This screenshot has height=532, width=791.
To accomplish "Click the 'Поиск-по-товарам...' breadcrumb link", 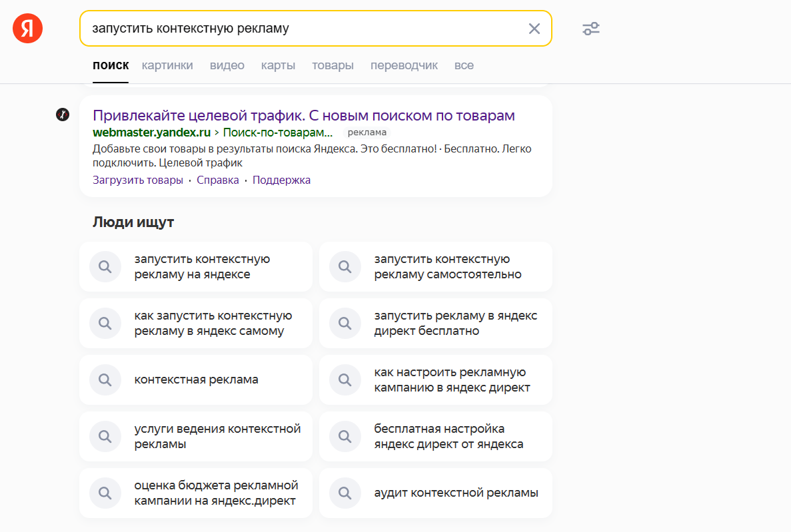I will (x=278, y=133).
